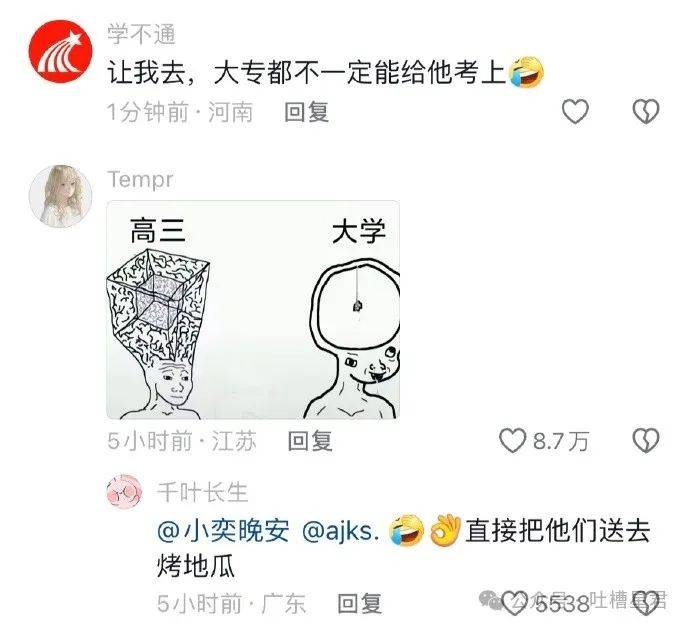This screenshot has width=690, height=628.
Task: Tap the broken heart on Tempr's comment
Action: [646, 441]
